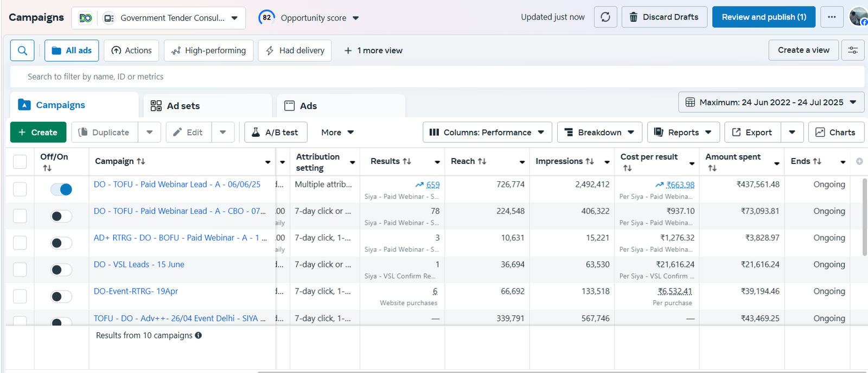This screenshot has height=373, width=868.
Task: Click the user profile avatar
Action: pos(859,17)
